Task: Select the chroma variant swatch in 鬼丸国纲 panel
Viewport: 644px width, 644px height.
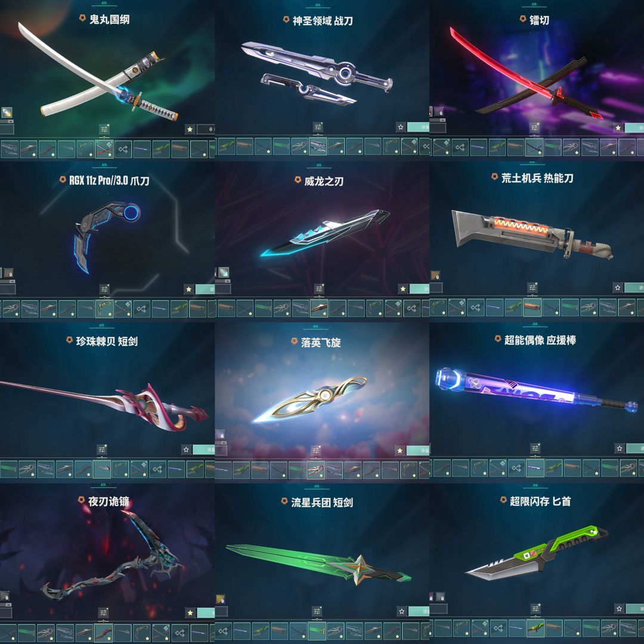Action: click(7, 113)
